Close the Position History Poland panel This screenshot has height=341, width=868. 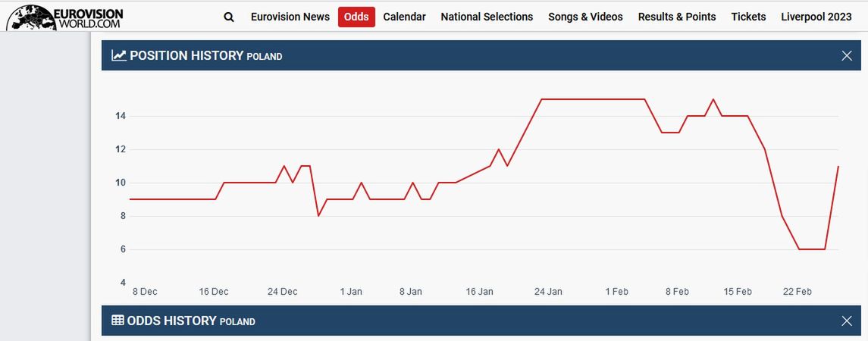847,55
